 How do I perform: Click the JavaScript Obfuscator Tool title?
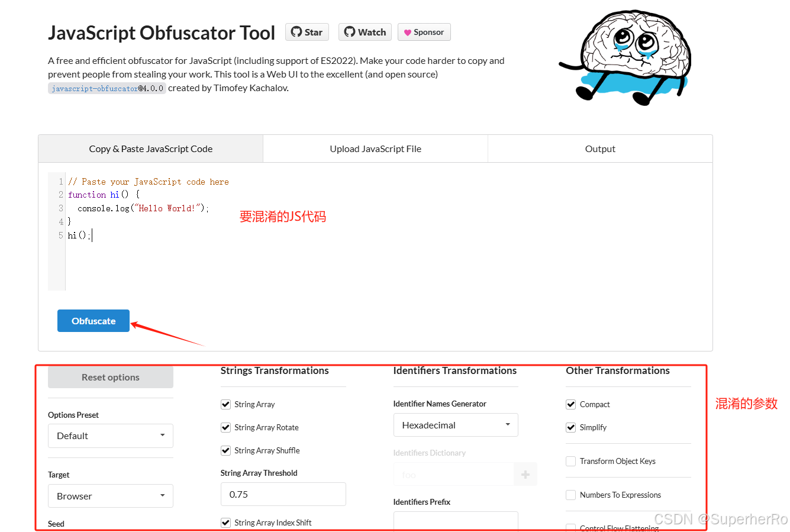click(x=162, y=33)
